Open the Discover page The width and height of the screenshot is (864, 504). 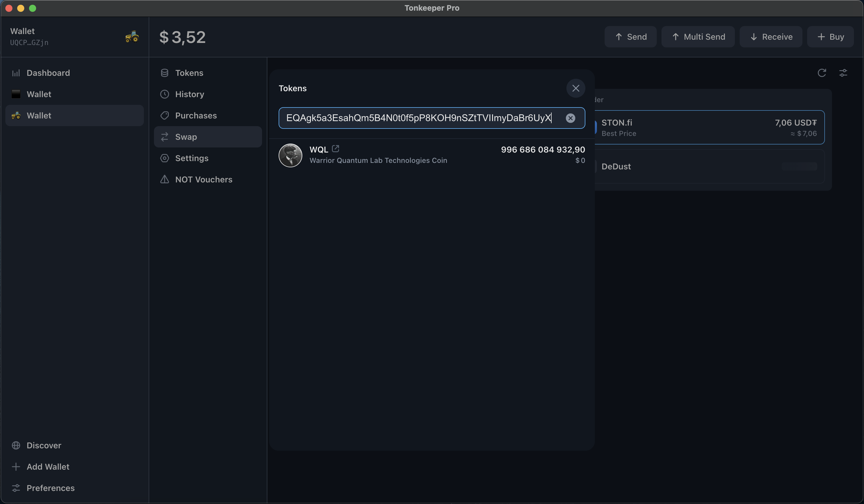click(44, 445)
